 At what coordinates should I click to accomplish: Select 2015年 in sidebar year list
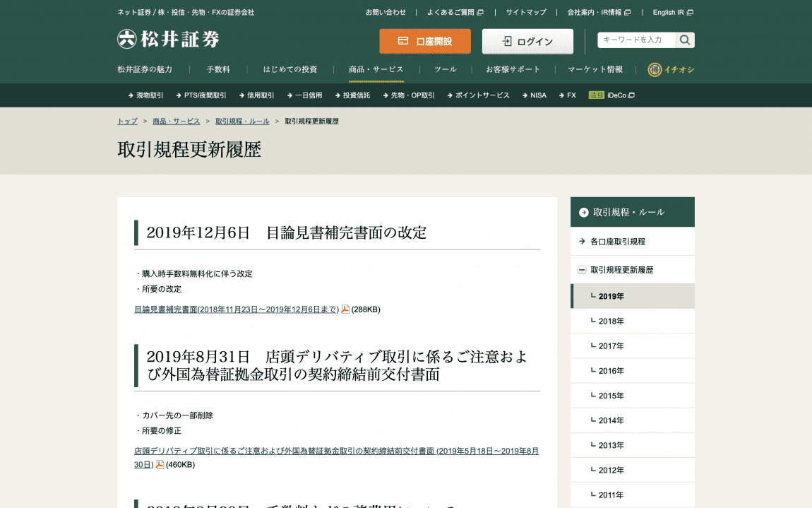click(611, 396)
